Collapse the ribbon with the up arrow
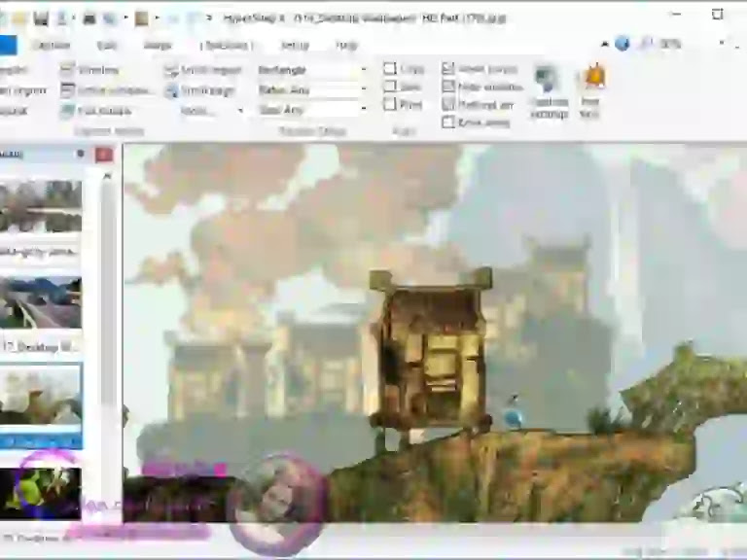Screen dimensions: 747x560 pos(605,45)
